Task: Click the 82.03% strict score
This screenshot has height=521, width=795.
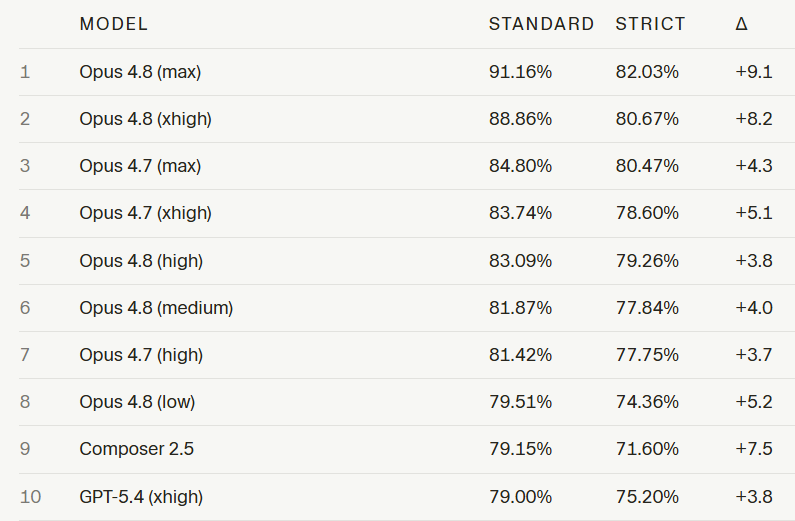Action: click(647, 72)
